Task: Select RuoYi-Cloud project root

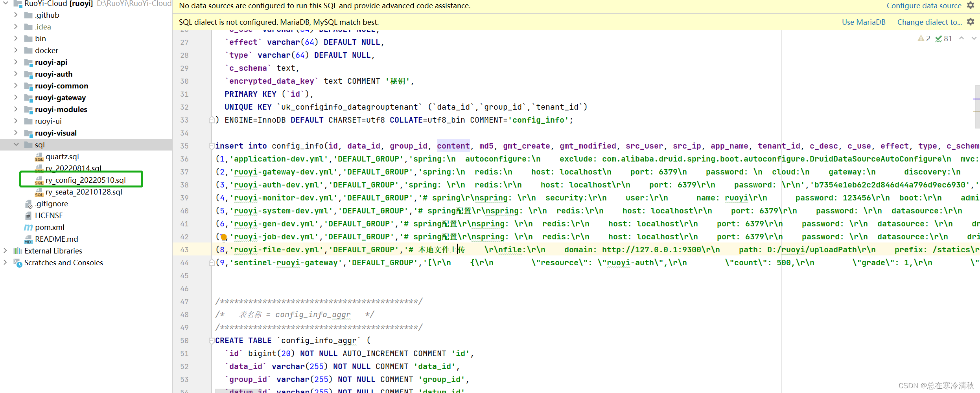Action: [x=59, y=4]
